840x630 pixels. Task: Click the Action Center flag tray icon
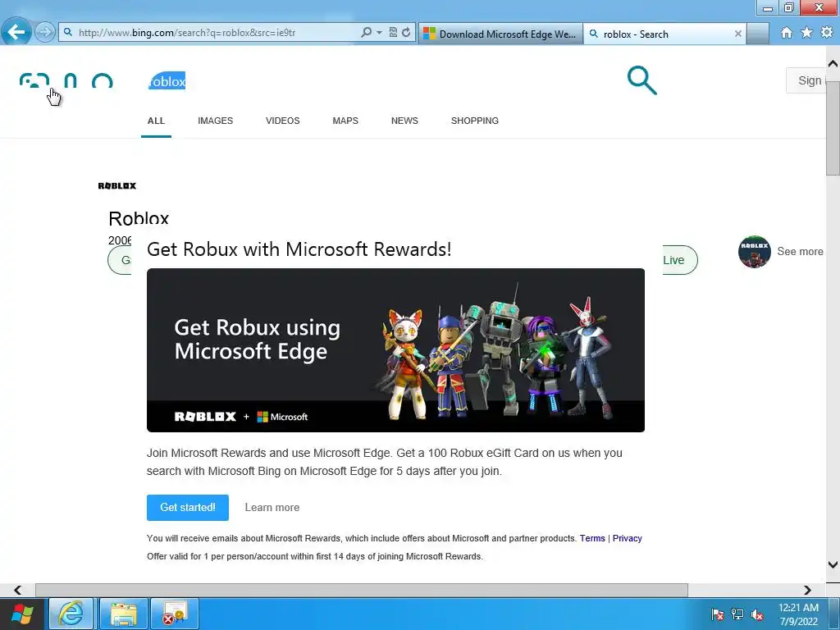point(717,614)
